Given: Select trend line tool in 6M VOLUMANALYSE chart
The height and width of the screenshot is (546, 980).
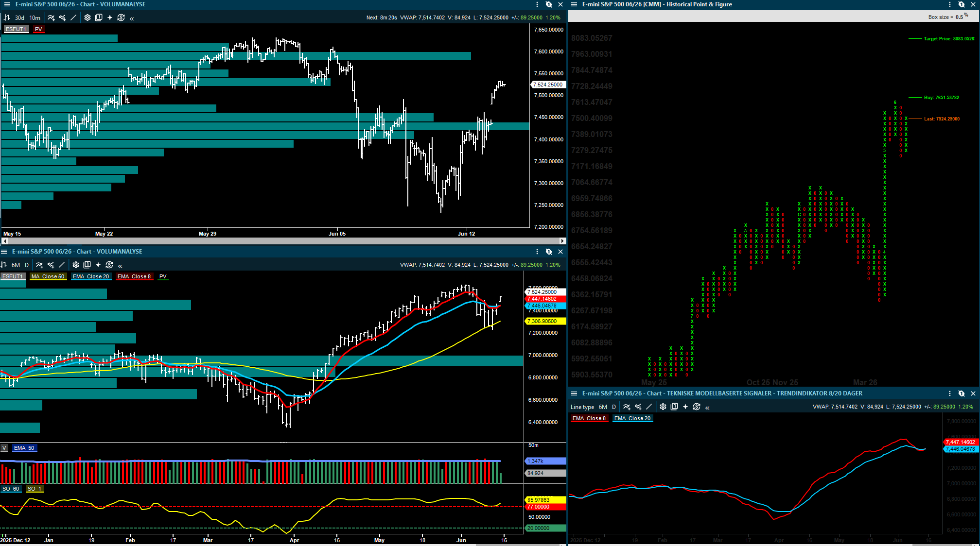Looking at the screenshot, I should point(62,265).
